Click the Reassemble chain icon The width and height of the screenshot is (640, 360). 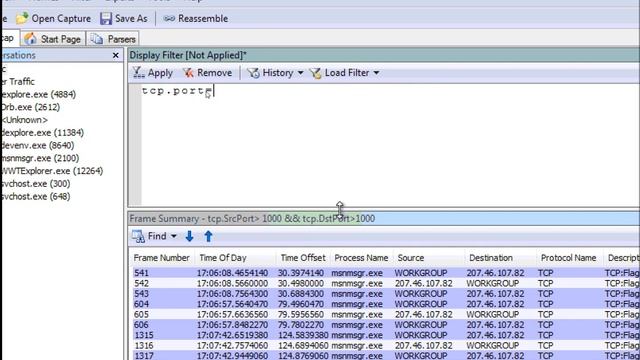169,18
